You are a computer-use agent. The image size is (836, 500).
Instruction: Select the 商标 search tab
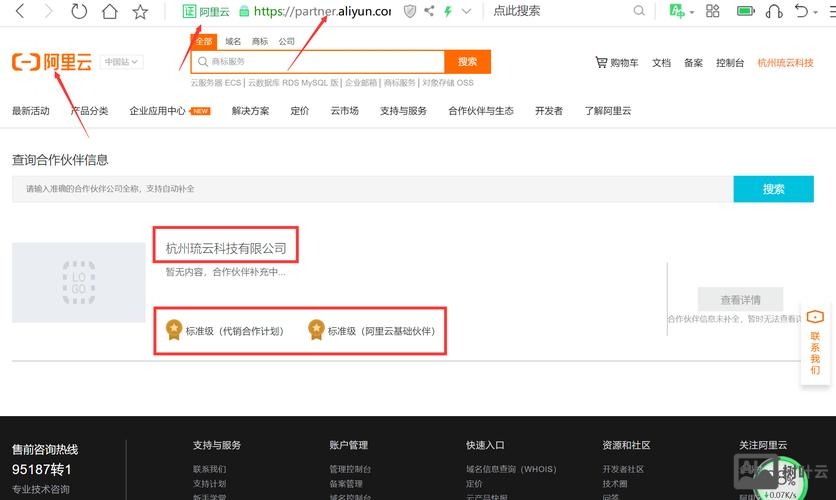coord(260,41)
